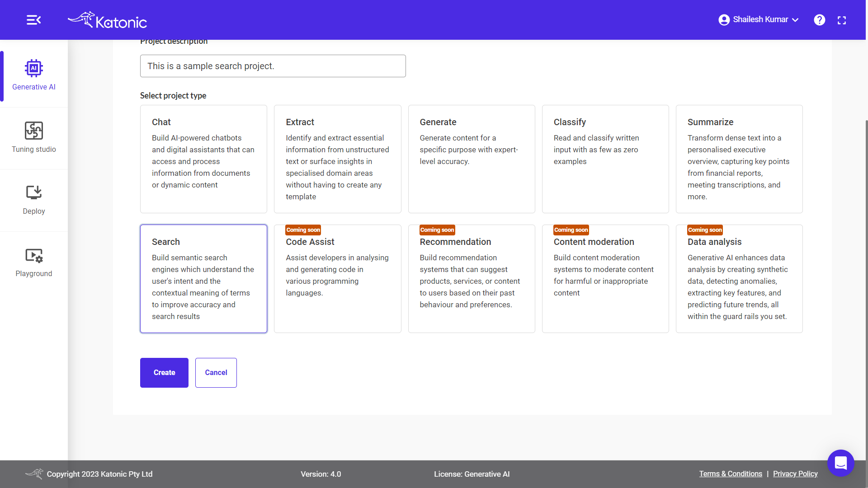Viewport: 868px width, 488px height.
Task: Click the fullscreen expand icon
Action: click(x=842, y=20)
